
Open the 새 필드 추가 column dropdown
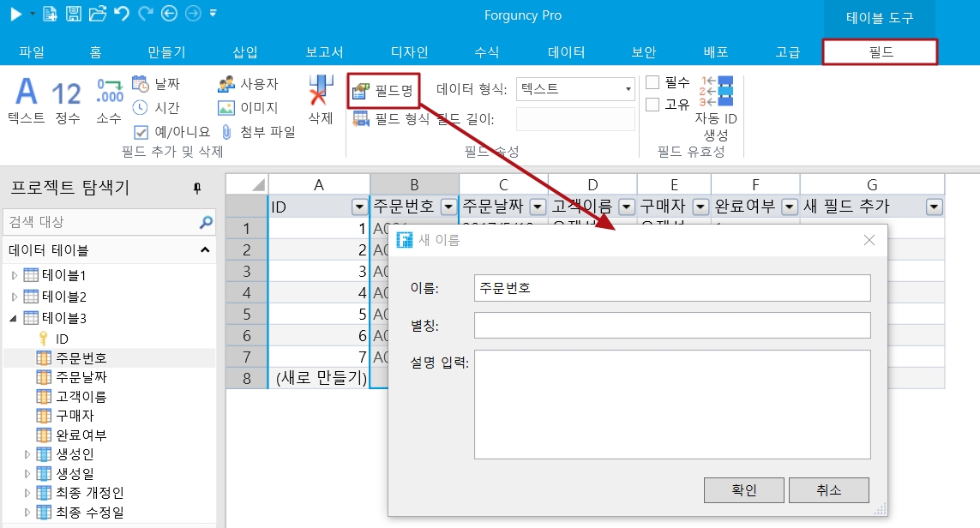click(934, 207)
